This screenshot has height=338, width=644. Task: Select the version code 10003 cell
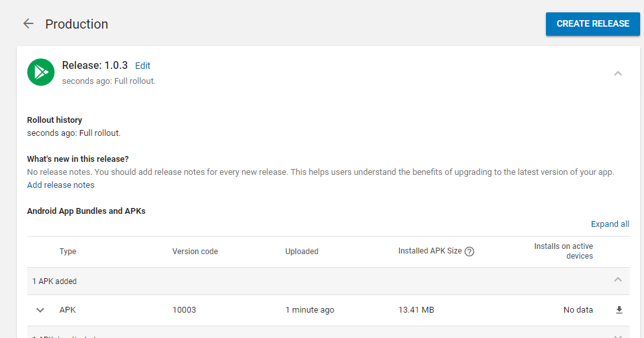pos(184,310)
